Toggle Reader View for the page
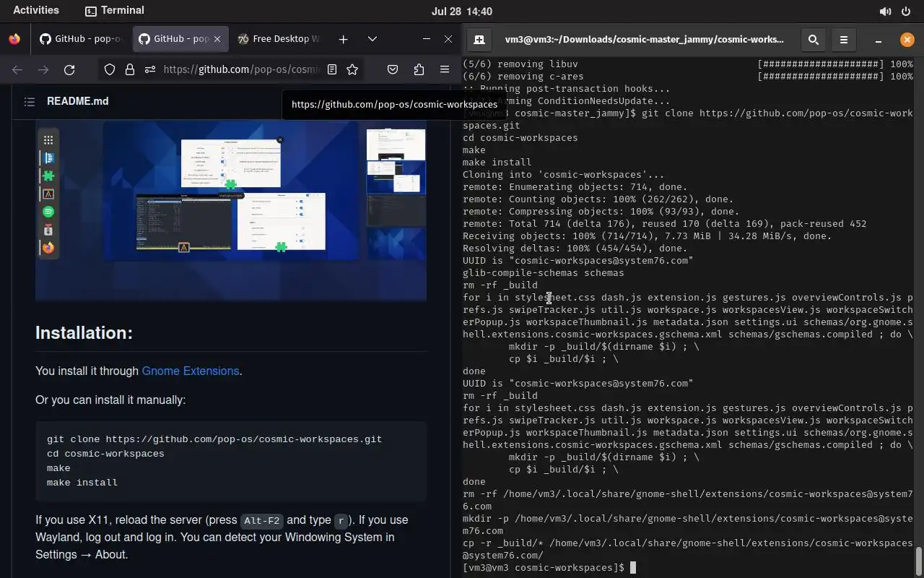The image size is (924, 578). pos(332,69)
